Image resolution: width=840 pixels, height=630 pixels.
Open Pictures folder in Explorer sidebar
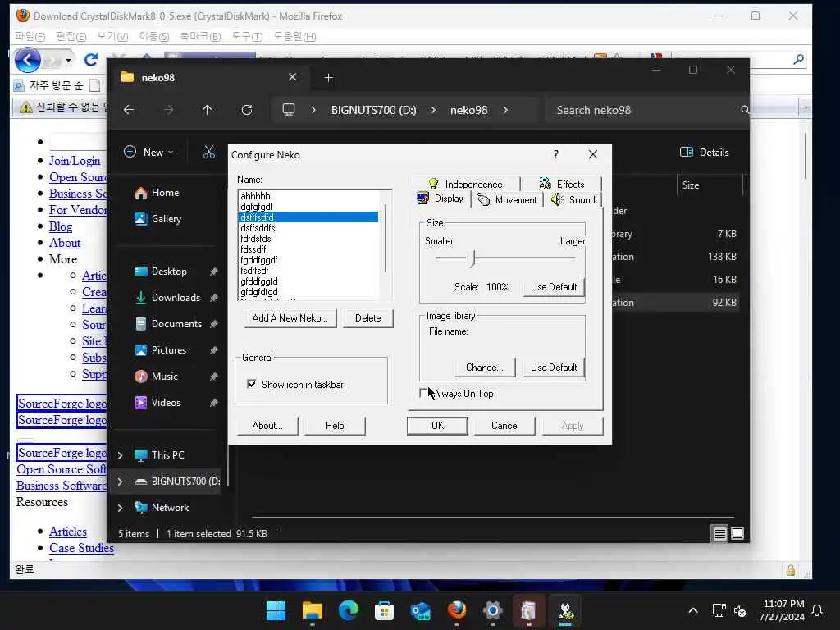pos(160,350)
